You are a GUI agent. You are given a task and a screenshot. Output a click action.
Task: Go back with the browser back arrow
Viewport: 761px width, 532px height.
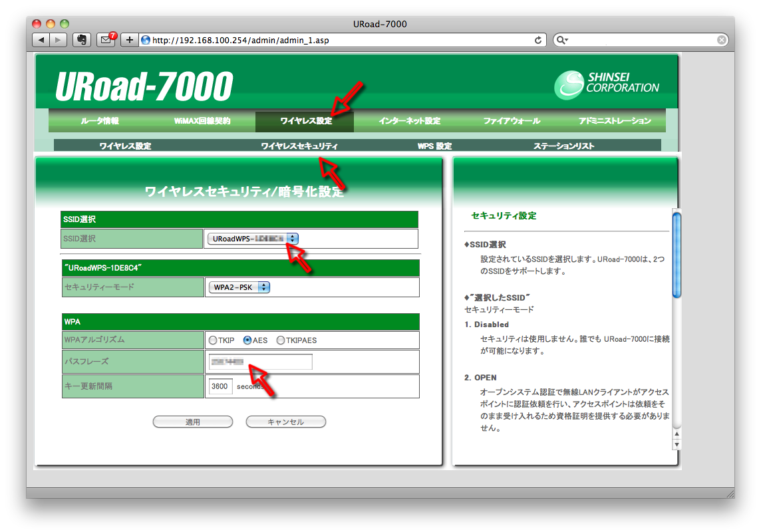[x=41, y=40]
